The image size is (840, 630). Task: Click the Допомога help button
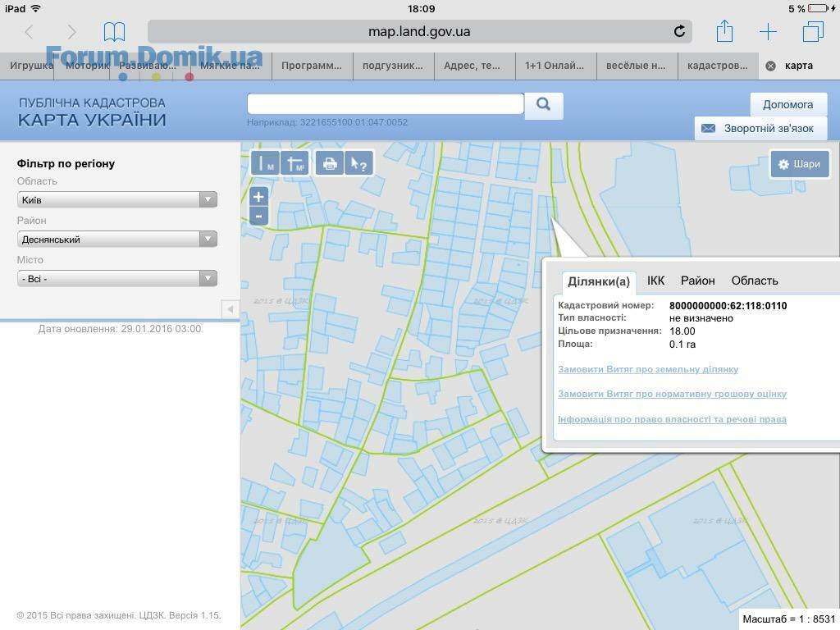coord(788,104)
